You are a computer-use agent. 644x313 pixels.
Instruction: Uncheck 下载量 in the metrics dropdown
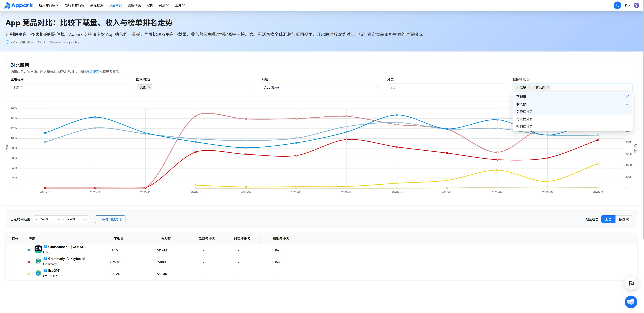pyautogui.click(x=572, y=96)
